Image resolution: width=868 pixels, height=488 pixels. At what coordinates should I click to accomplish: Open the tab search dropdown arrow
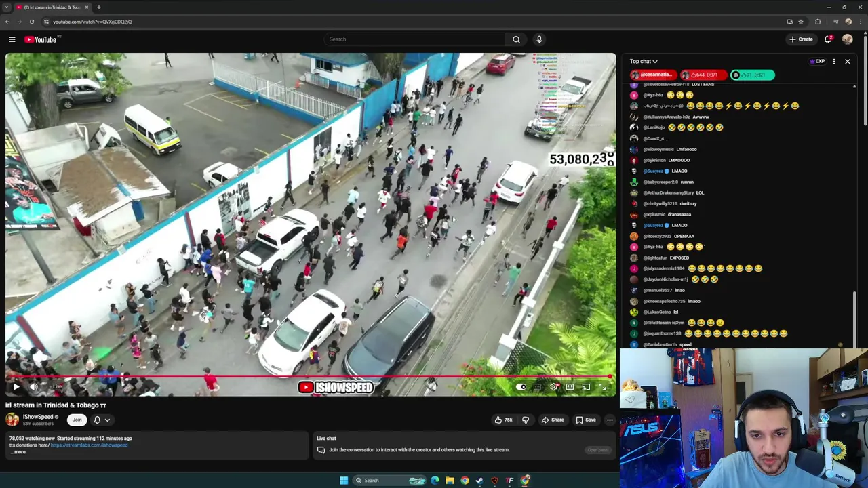6,7
